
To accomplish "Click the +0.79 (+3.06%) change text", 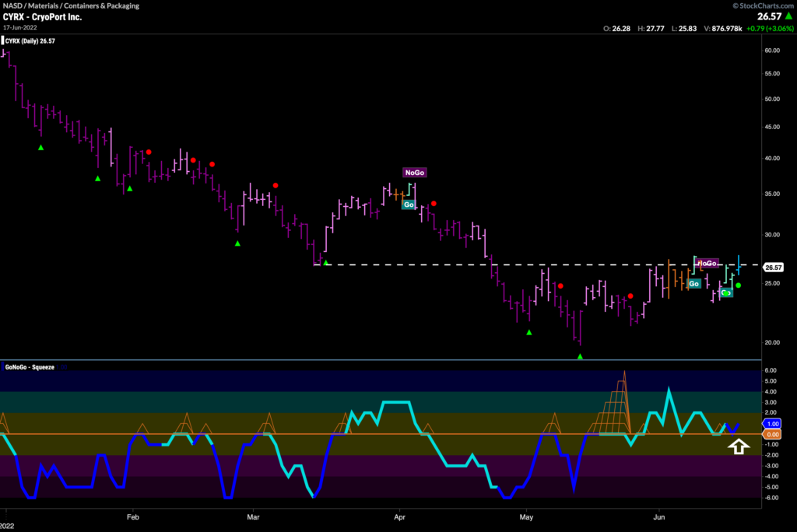I will (770, 29).
